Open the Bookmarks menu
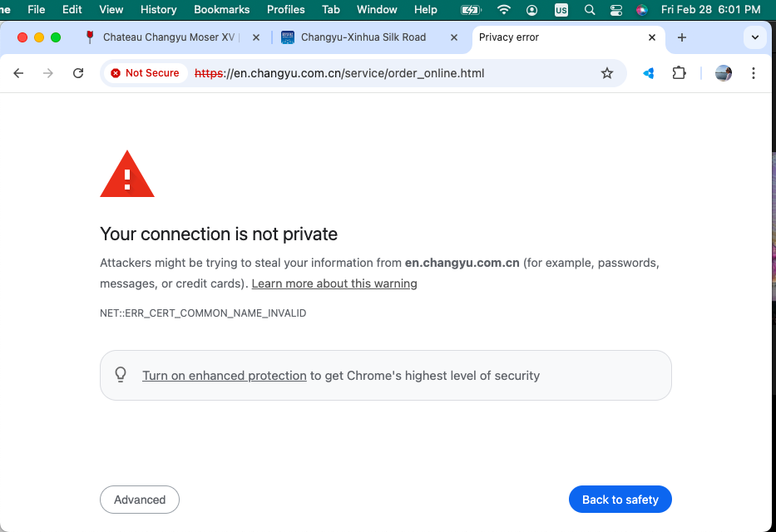Viewport: 776px width, 532px height. 221,10
